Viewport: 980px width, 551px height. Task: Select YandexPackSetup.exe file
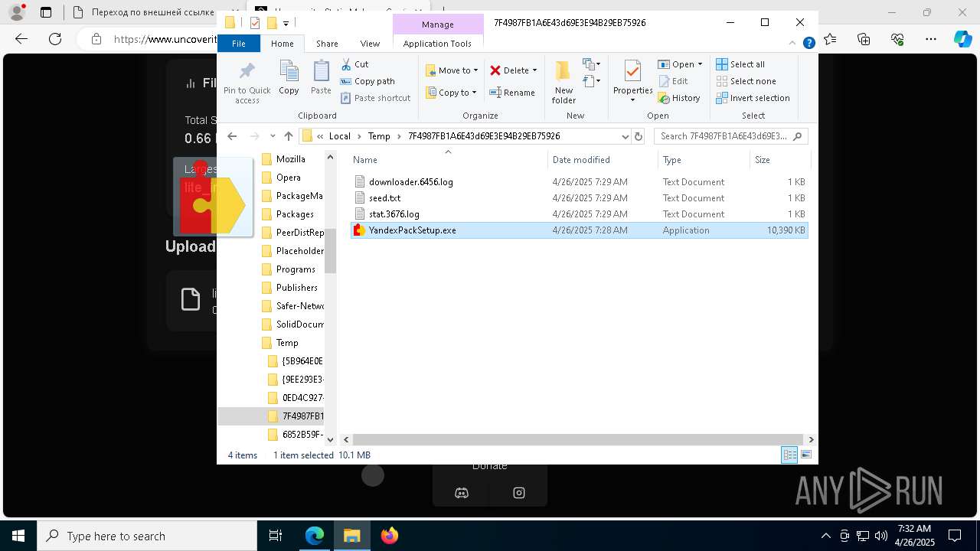click(579, 230)
